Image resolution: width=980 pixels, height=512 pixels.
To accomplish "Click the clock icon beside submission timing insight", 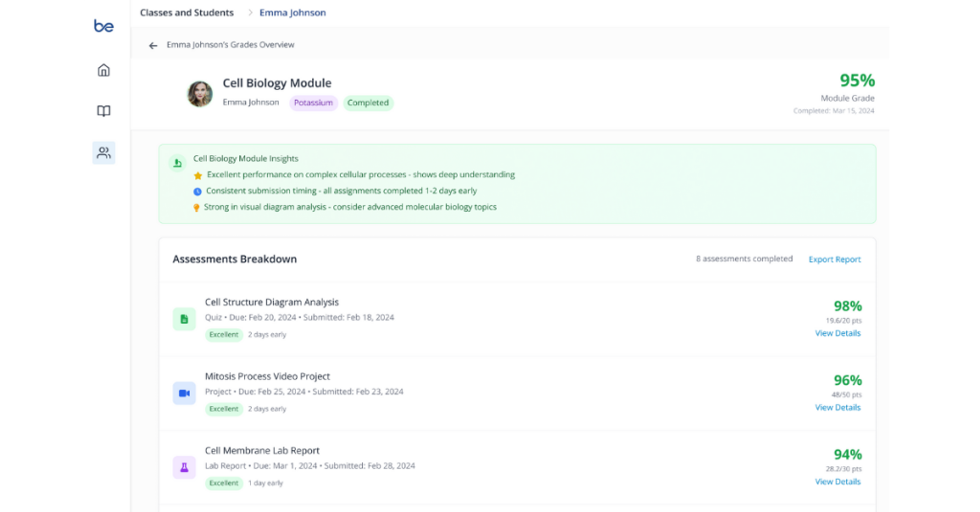I will click(198, 191).
